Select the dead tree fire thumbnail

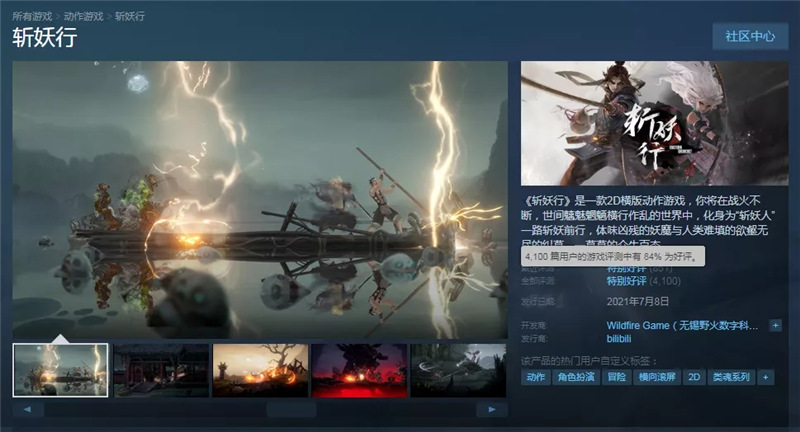coord(260,370)
